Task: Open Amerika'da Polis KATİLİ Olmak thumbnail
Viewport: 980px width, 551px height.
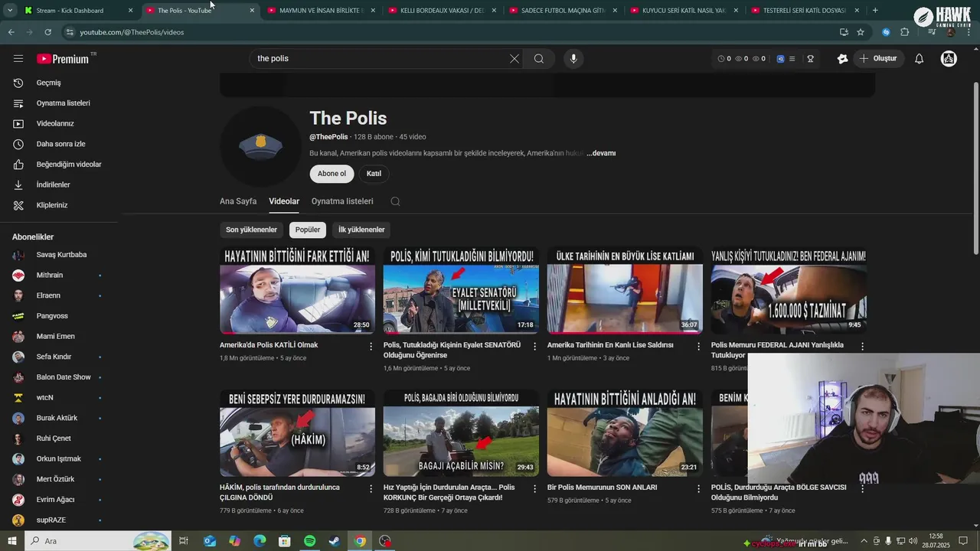Action: [x=297, y=290]
